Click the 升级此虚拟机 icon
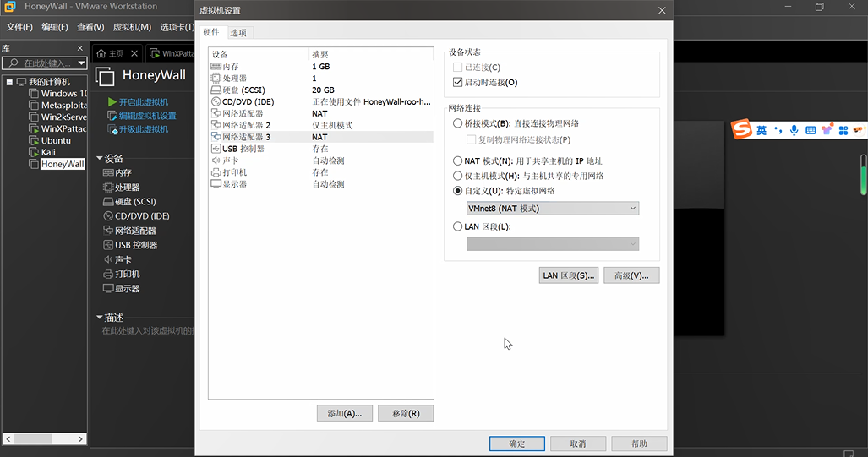This screenshot has height=457, width=868. [x=112, y=129]
